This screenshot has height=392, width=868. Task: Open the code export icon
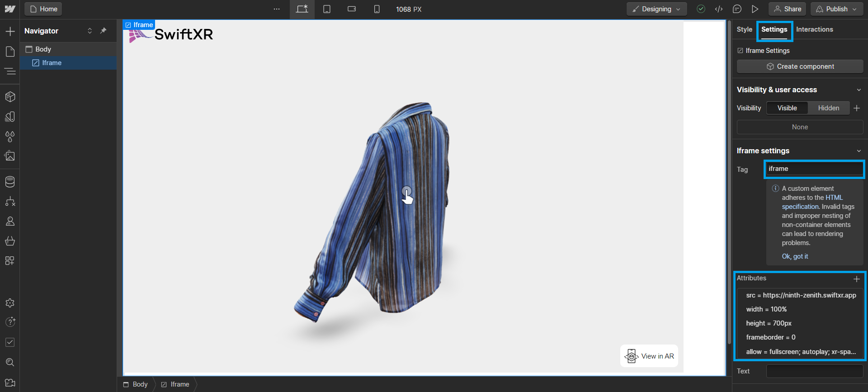719,9
